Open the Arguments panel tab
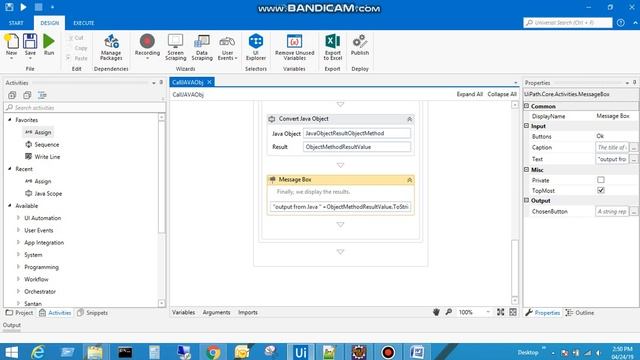Image resolution: width=640 pixels, height=360 pixels. [x=216, y=312]
